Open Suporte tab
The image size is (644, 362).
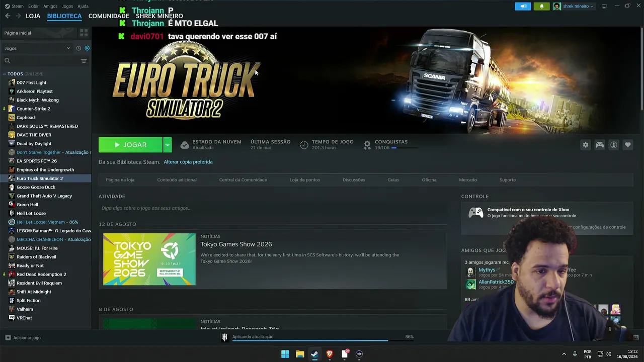tap(508, 179)
